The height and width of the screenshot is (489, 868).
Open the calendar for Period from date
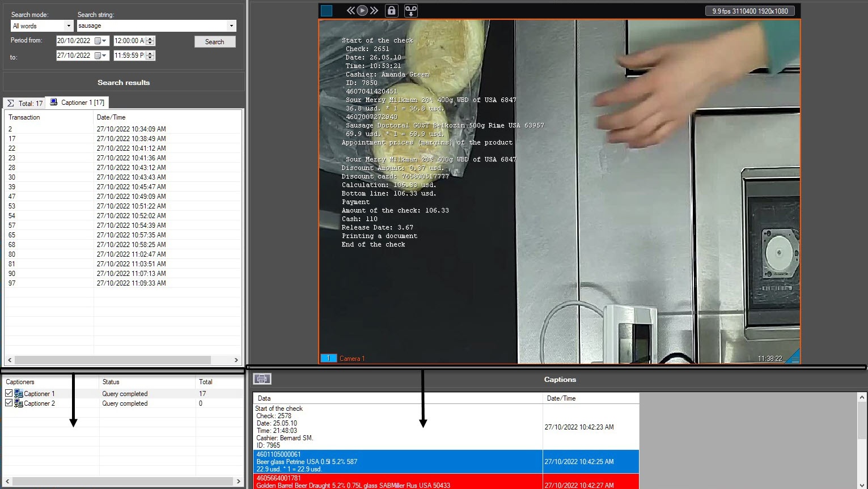[101, 41]
